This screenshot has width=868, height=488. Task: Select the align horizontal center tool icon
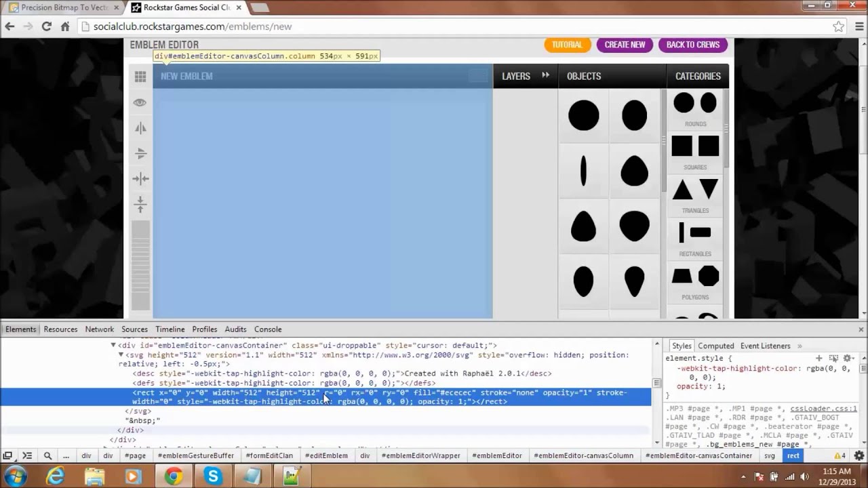click(140, 179)
